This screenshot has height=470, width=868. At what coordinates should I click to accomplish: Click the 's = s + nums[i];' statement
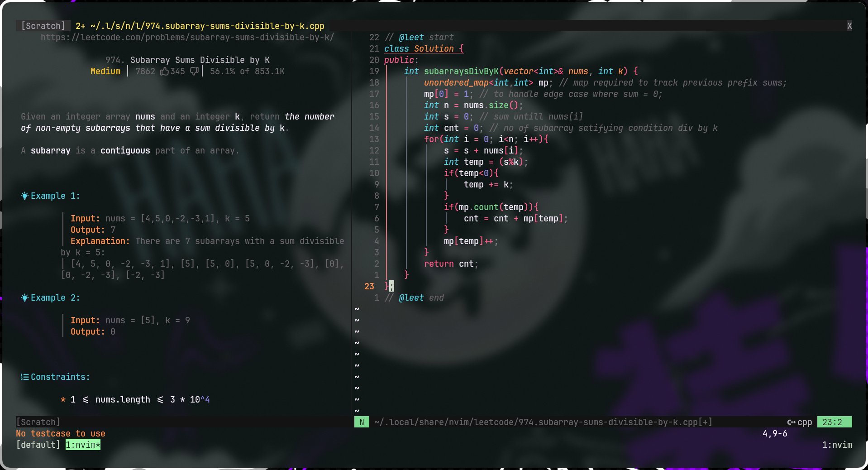(484, 151)
